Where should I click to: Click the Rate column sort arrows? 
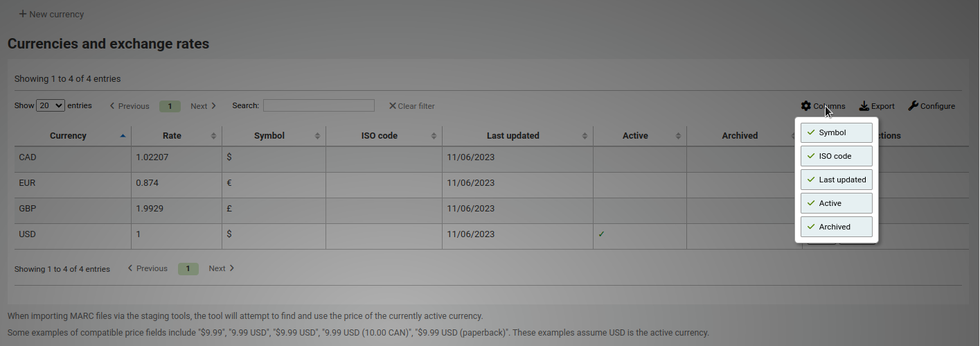213,136
